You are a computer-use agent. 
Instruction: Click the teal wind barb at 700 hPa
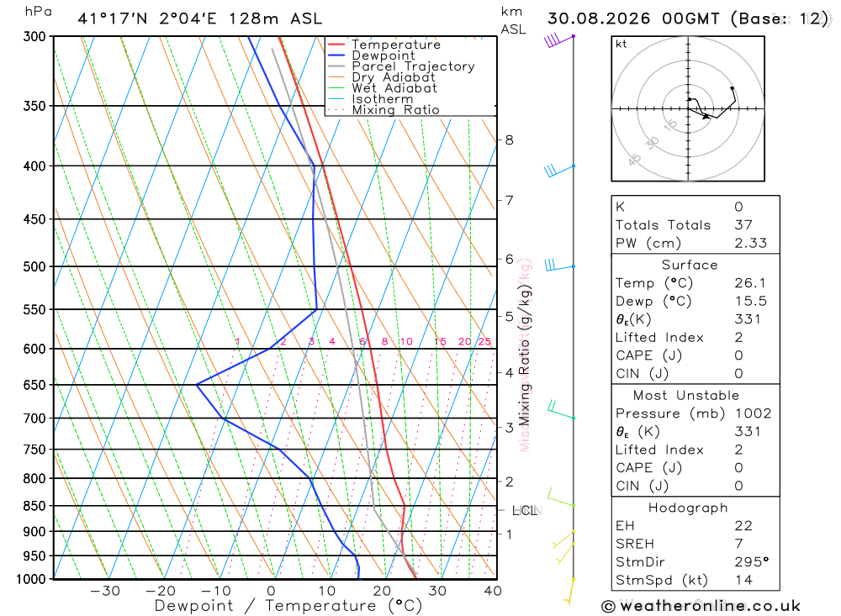[561, 410]
